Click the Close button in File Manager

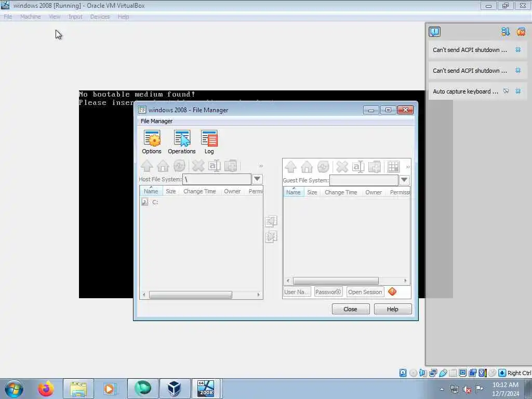(x=351, y=309)
